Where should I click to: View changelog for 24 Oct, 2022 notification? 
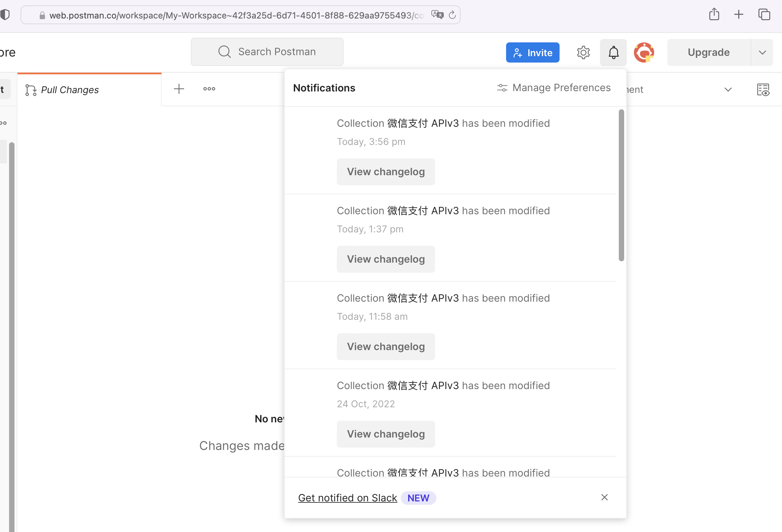point(386,434)
